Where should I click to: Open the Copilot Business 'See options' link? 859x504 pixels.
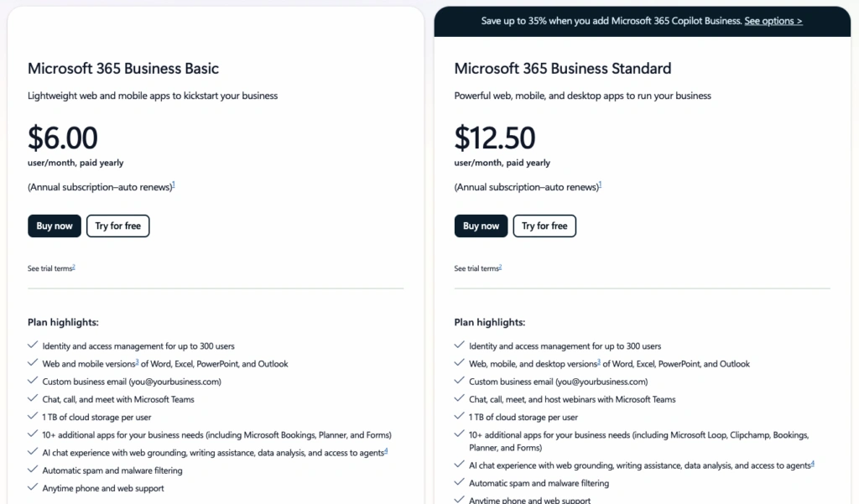coord(773,21)
